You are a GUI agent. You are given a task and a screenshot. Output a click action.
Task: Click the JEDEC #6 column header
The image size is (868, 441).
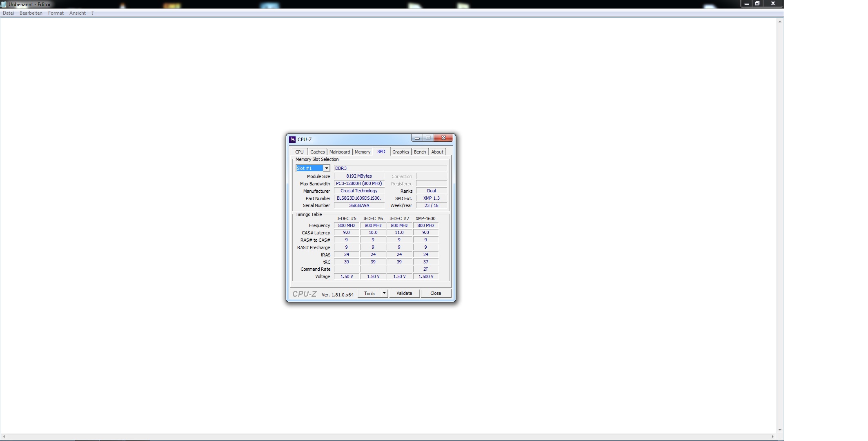click(x=373, y=218)
